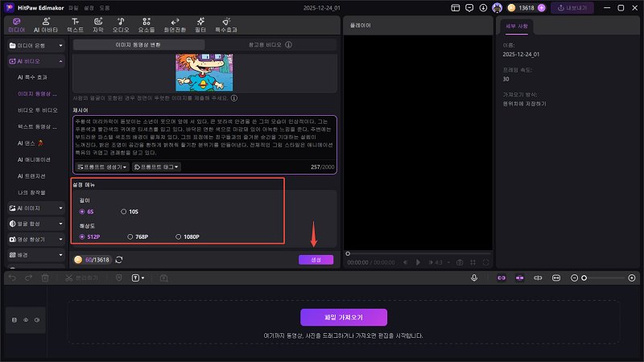Expand the 배경 sidebar section
Image resolution: width=644 pixels, height=362 pixels.
point(36,255)
